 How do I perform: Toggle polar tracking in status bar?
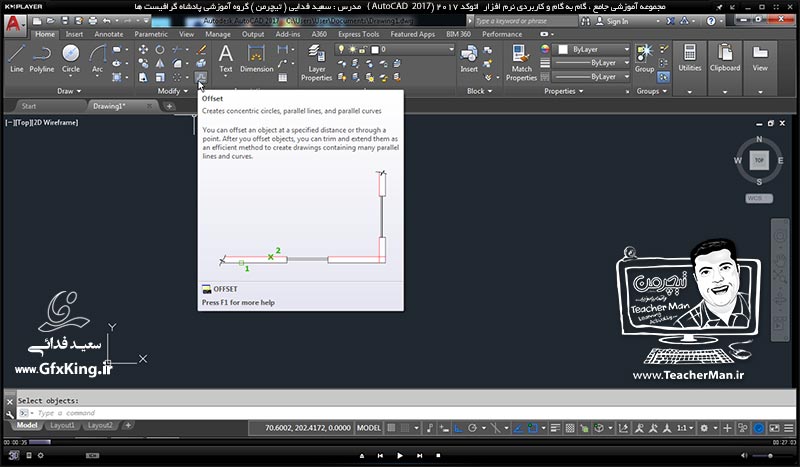(472, 428)
